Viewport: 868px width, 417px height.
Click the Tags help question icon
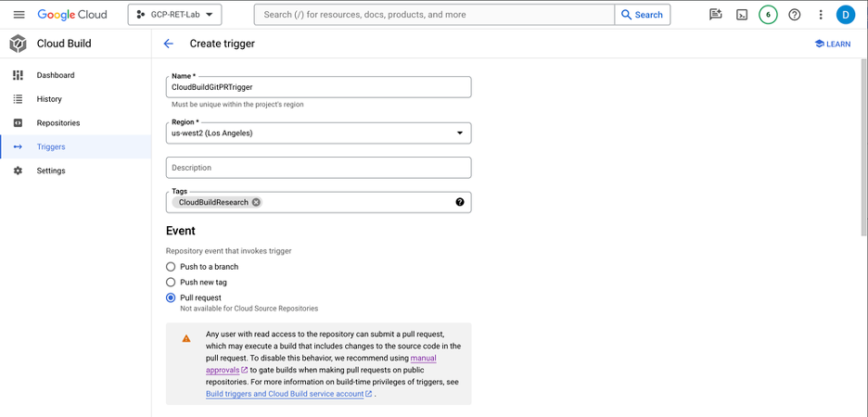[459, 202]
